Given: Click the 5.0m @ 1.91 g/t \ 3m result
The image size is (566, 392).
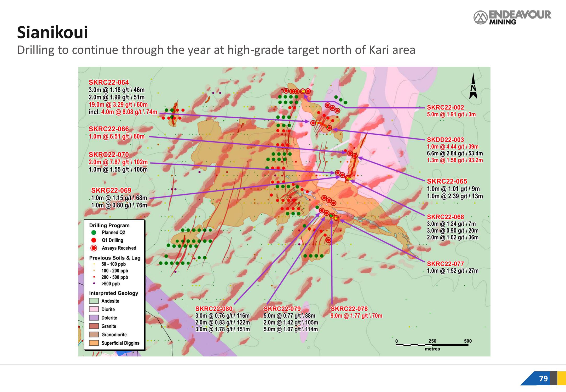Looking at the screenshot, I should [451, 114].
